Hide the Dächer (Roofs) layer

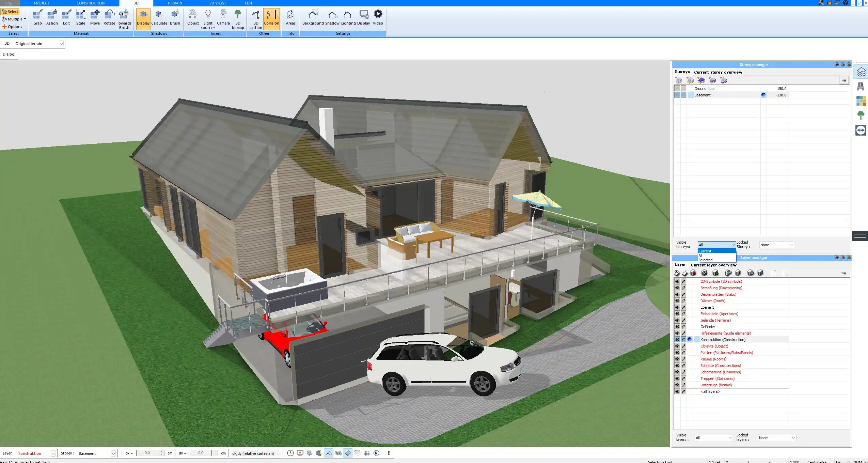677,301
